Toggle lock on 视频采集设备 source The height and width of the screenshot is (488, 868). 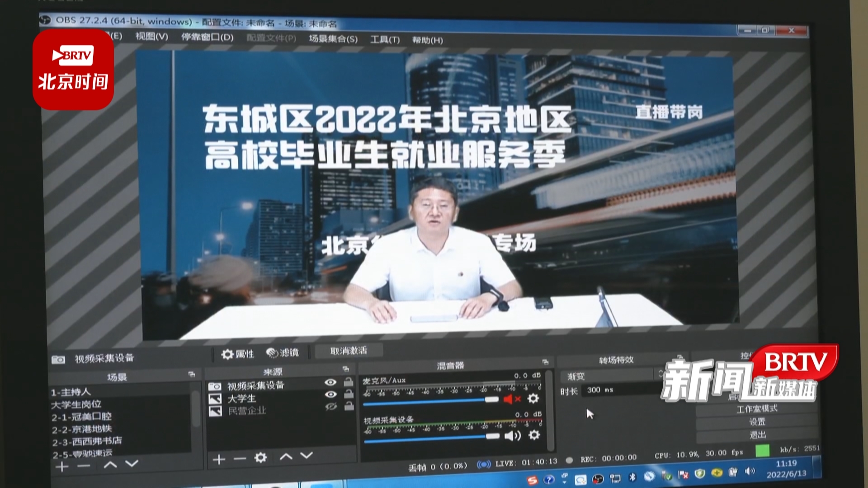[x=348, y=382]
